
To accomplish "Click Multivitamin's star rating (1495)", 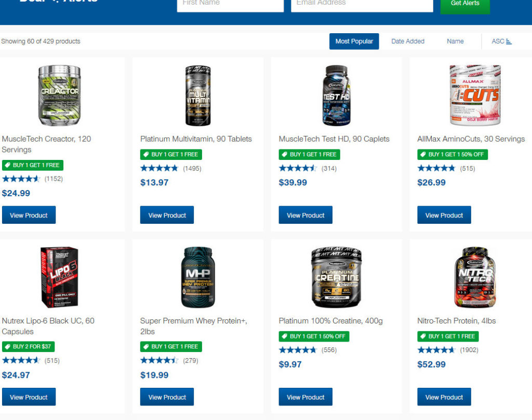I will (x=159, y=168).
